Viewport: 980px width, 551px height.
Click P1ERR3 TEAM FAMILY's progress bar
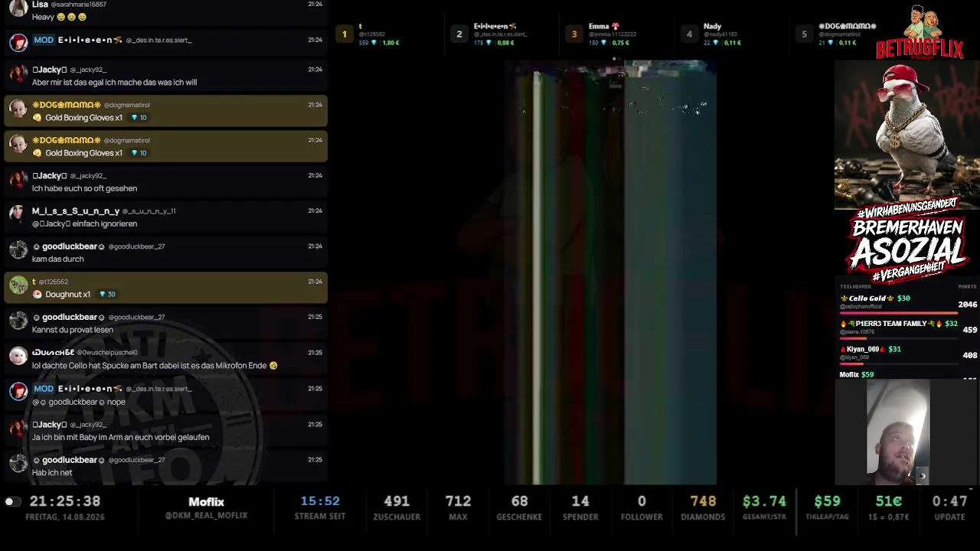pyautogui.click(x=899, y=338)
